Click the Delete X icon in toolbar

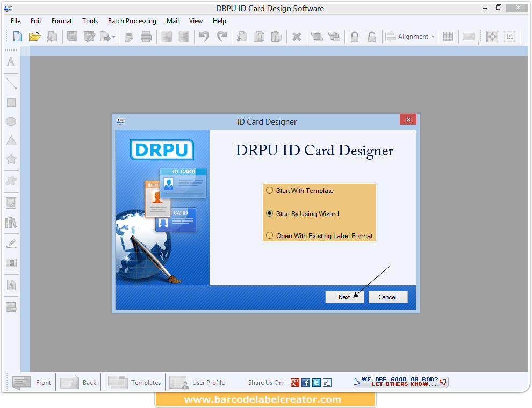coord(297,37)
